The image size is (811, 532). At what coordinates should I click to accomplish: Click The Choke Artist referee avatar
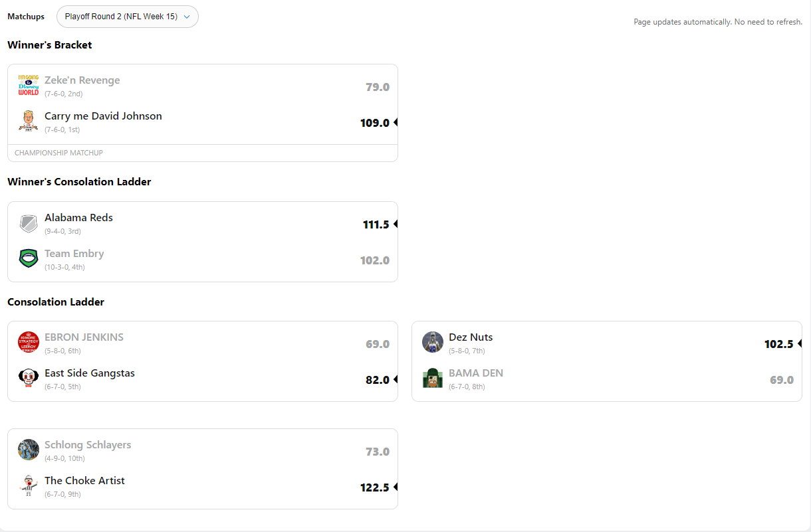[x=29, y=486]
